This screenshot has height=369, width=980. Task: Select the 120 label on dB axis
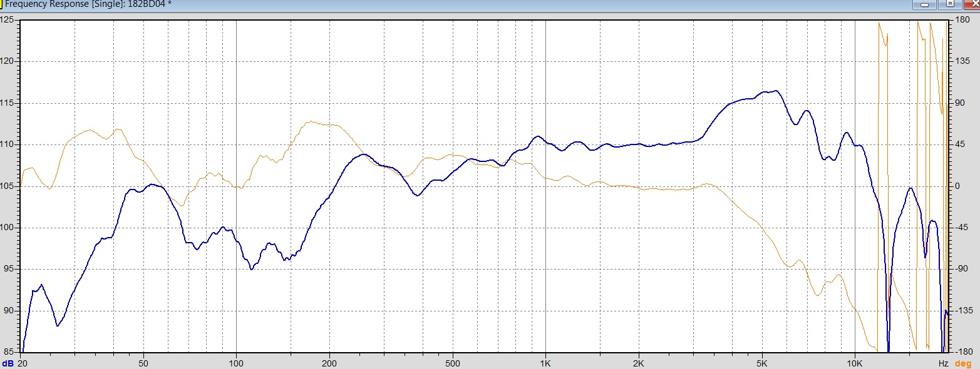coord(7,61)
